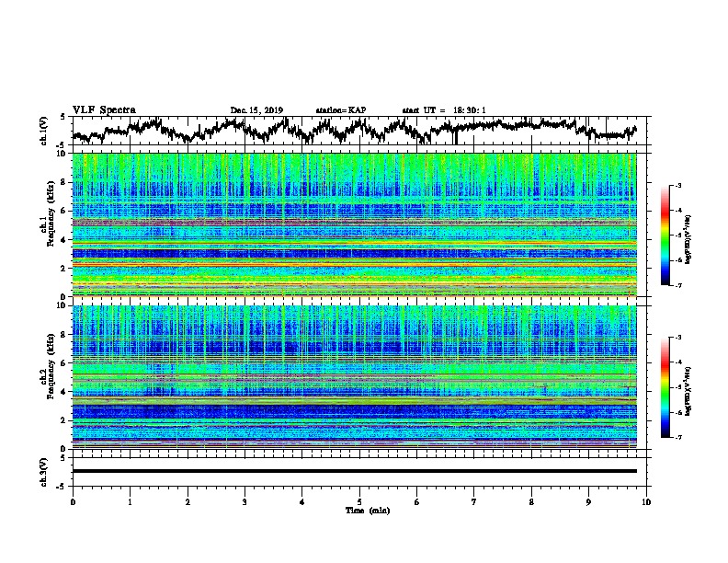Image resolution: width=728 pixels, height=563 pixels.
Task: Click the ch.1 color scale bar
Action: (x=665, y=236)
